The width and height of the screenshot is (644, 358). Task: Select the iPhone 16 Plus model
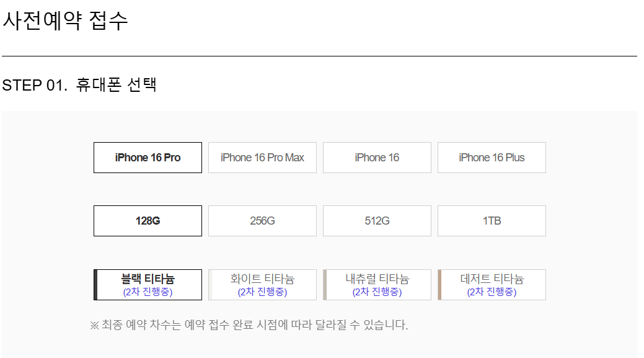492,158
